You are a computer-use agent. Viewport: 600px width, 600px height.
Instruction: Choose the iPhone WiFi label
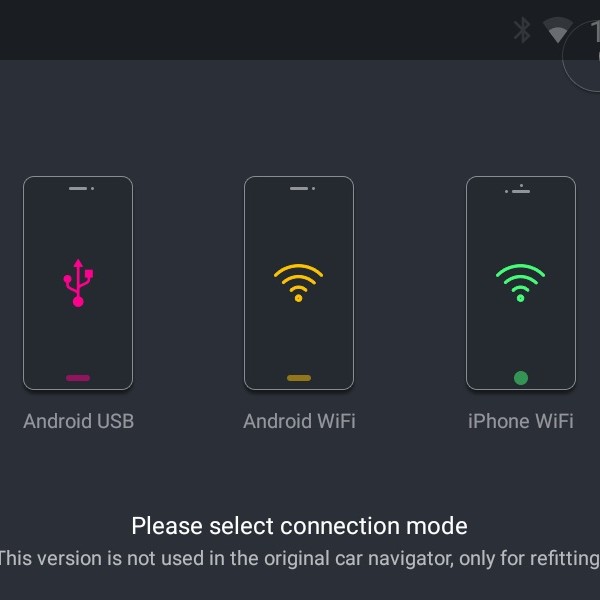click(x=521, y=421)
